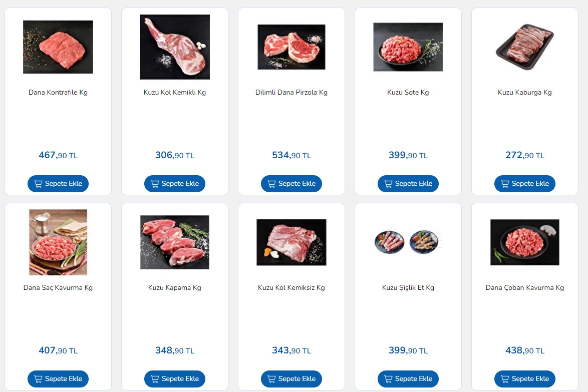Click cart icon under Dilimli Dana Pirzola
The height and width of the screenshot is (392, 588).
pyautogui.click(x=271, y=184)
